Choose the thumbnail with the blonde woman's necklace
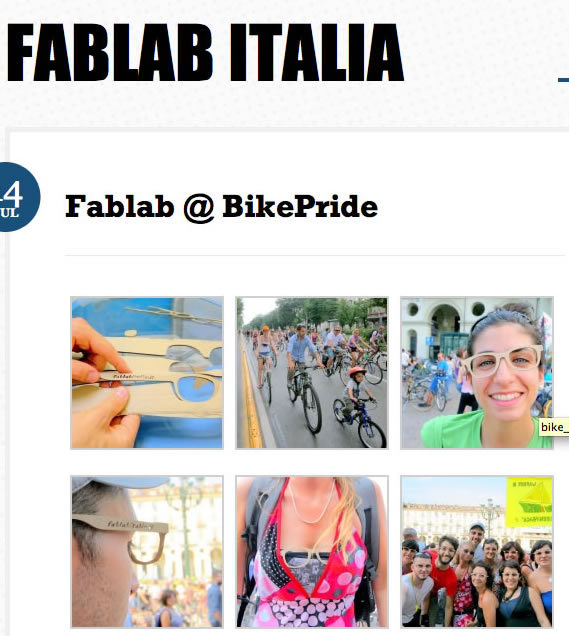 (x=312, y=552)
